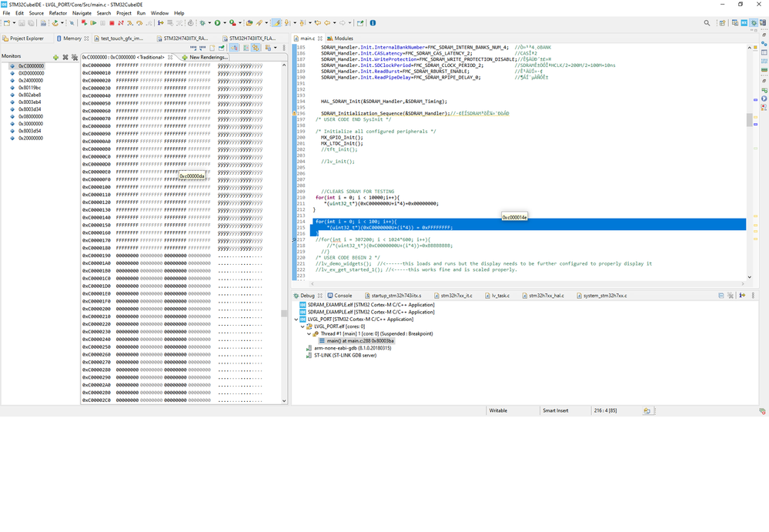Open the Run launch dropdown arrow

[225, 23]
